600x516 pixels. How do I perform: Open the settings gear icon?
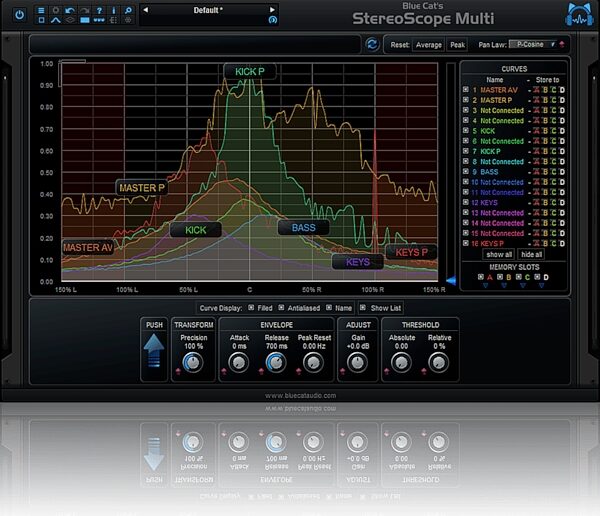(x=56, y=10)
